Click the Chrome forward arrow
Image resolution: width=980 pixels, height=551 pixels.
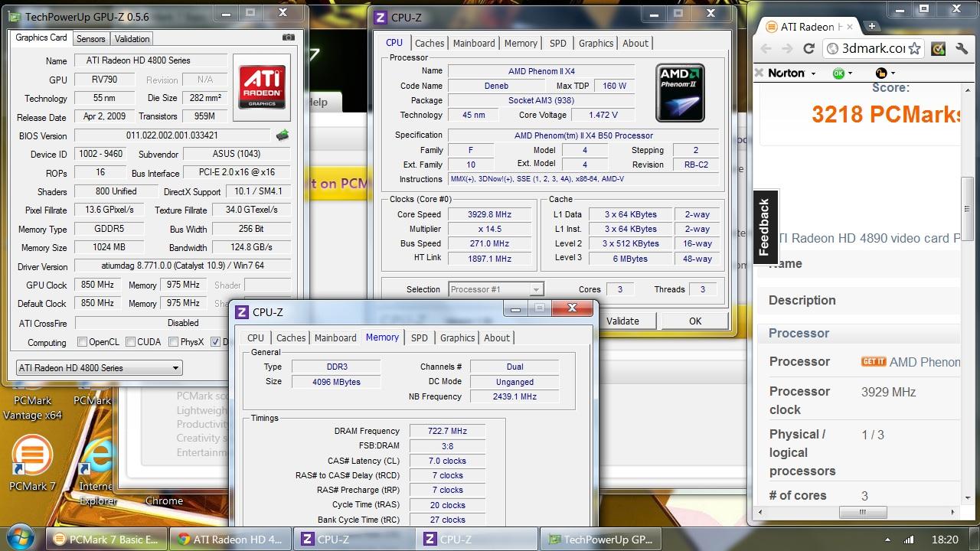787,48
